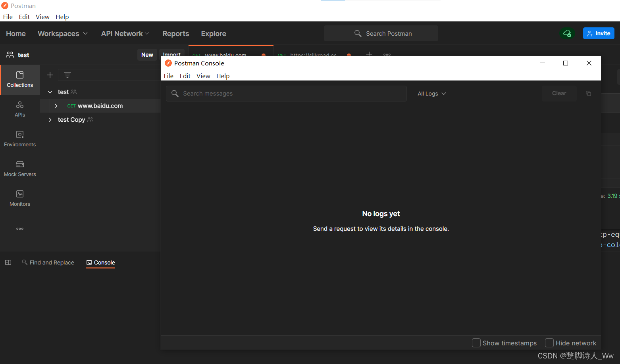The width and height of the screenshot is (620, 364).
Task: Click the Postman logo in the title bar
Action: pyautogui.click(x=5, y=6)
